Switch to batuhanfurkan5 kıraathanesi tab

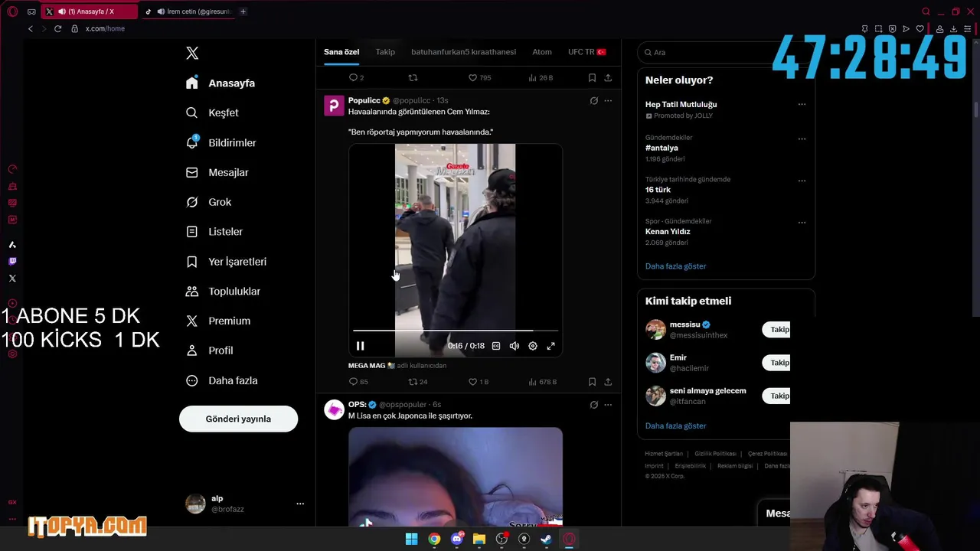[463, 52]
